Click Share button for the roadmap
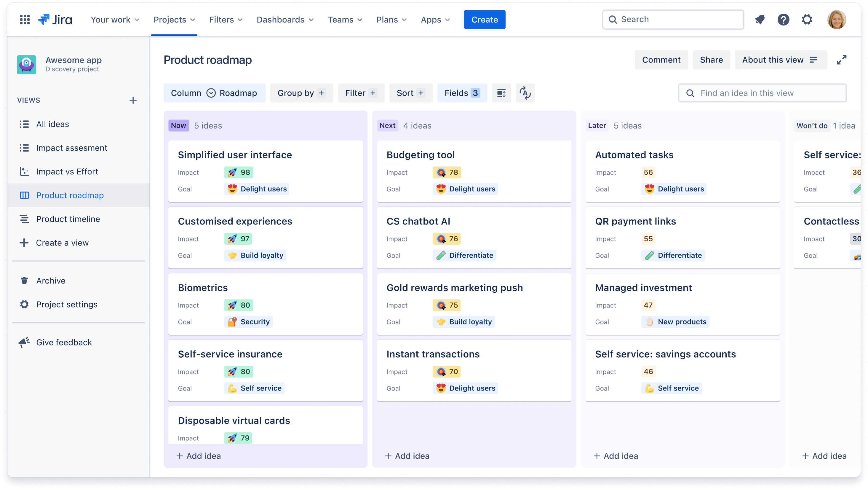Viewport: 868px width, 489px height. coord(711,60)
